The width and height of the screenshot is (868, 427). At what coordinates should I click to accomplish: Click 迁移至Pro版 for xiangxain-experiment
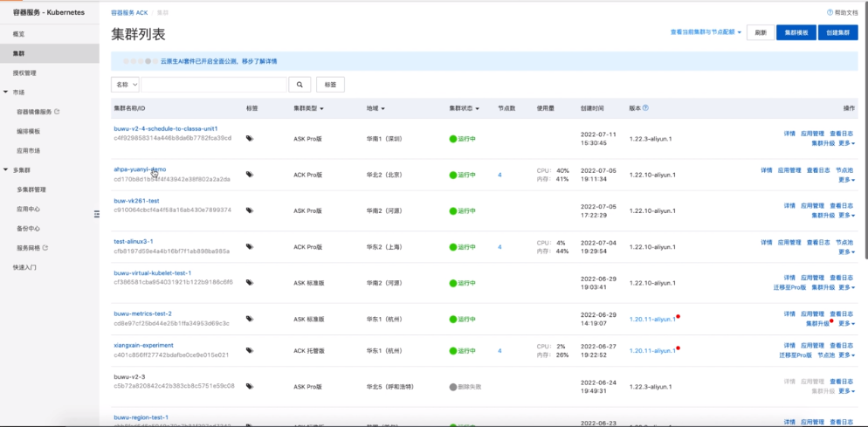795,355
